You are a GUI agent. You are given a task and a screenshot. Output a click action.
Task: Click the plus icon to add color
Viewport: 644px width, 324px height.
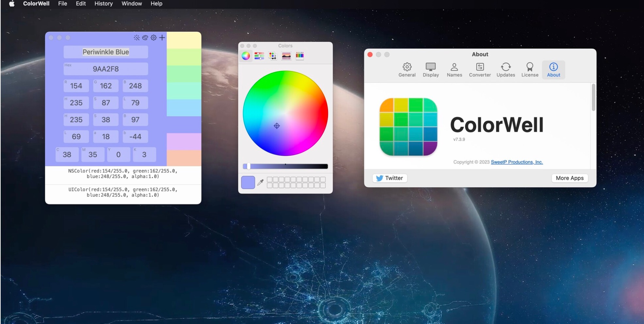162,38
